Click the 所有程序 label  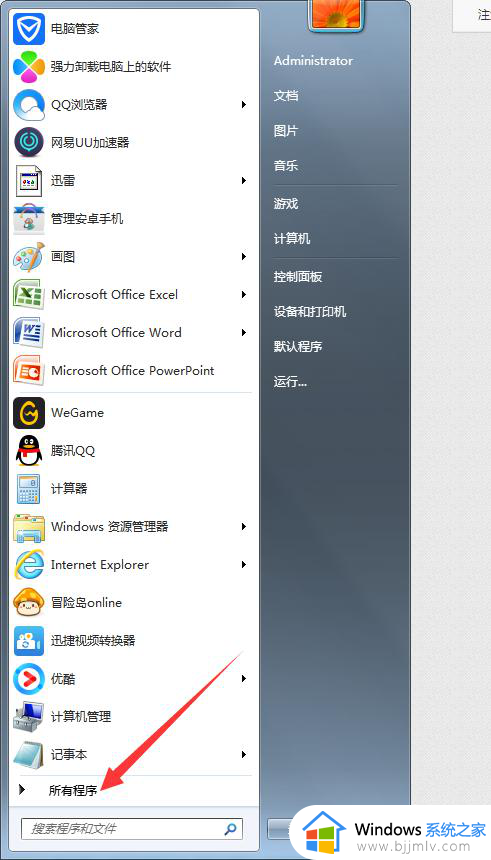click(73, 790)
